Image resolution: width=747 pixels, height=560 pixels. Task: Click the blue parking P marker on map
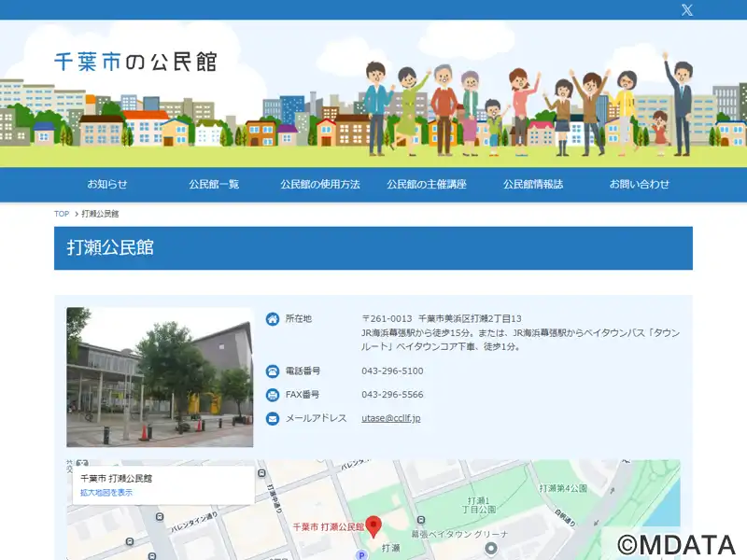[x=361, y=554]
